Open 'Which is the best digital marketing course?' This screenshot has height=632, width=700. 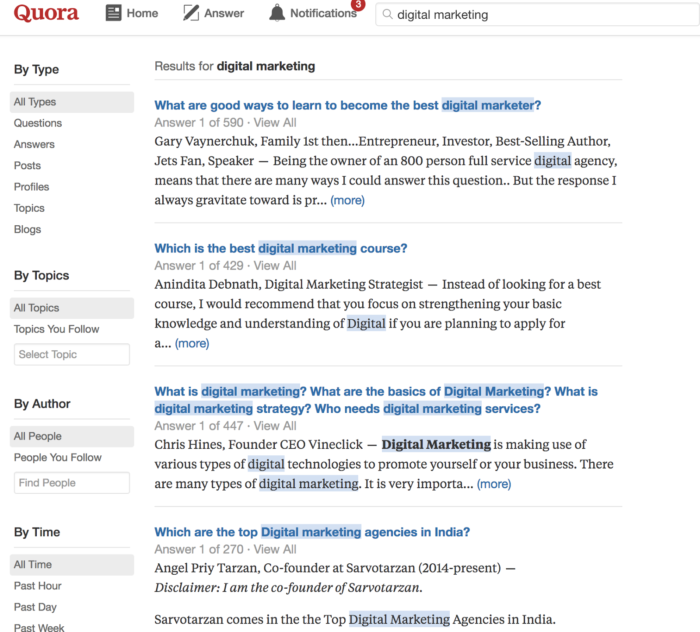click(x=281, y=248)
